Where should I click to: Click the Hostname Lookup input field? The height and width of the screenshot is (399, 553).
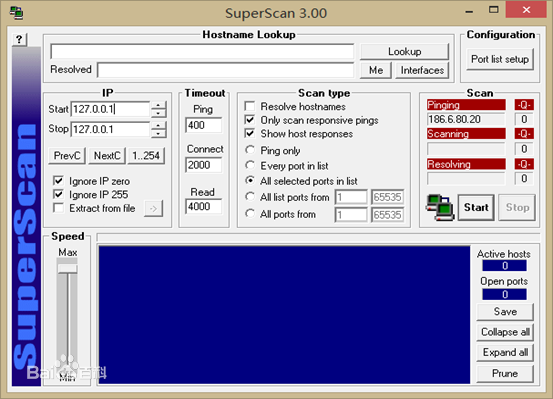[x=202, y=52]
